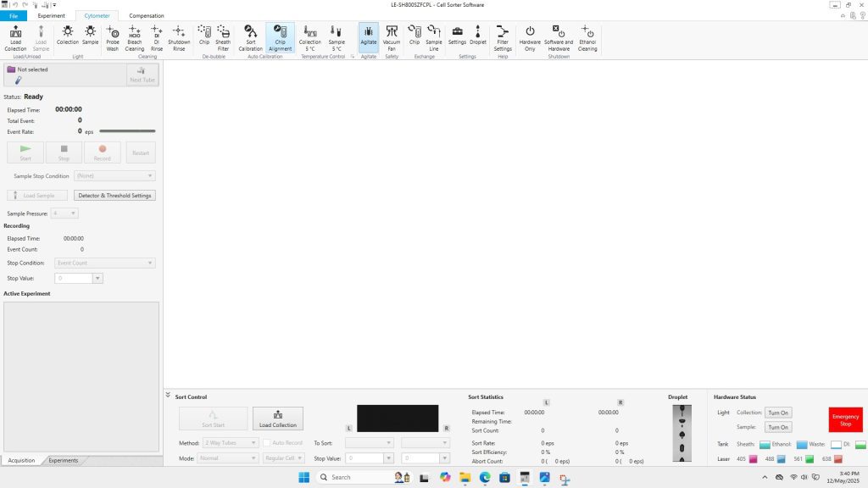This screenshot has width=868, height=488.
Task: Collapse the Sort Control panel chevron
Action: click(168, 396)
